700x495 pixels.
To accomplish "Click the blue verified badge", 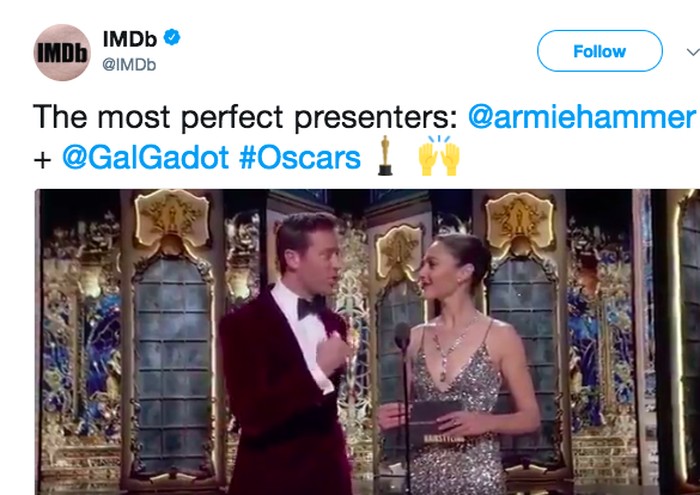I will [x=173, y=39].
